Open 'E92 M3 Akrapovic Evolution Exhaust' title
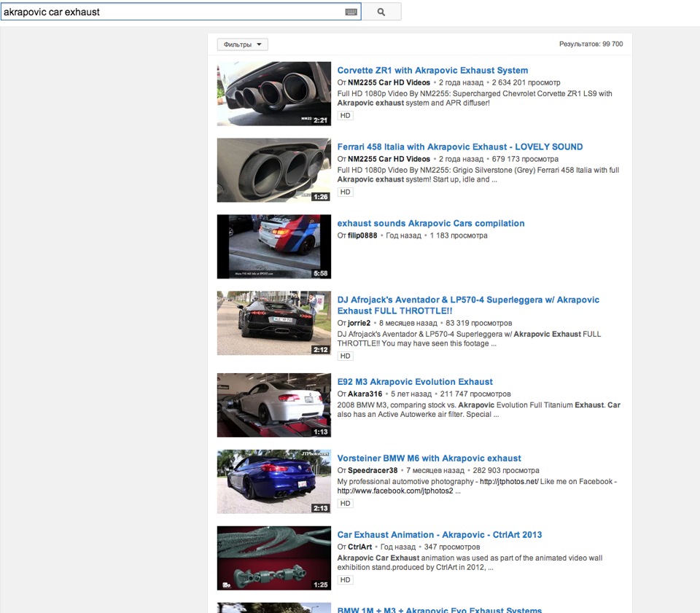 415,382
